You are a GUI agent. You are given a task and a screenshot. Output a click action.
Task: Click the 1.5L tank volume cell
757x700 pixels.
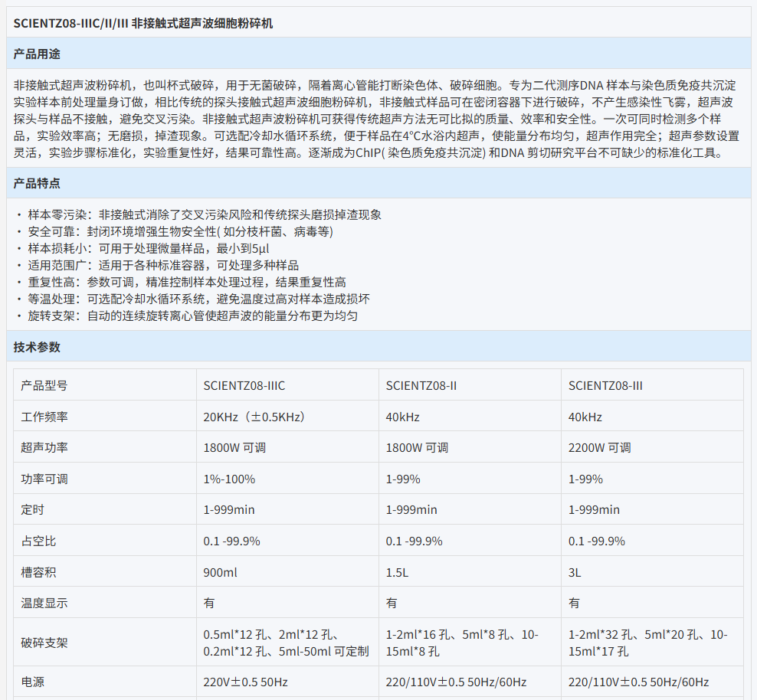[396, 572]
